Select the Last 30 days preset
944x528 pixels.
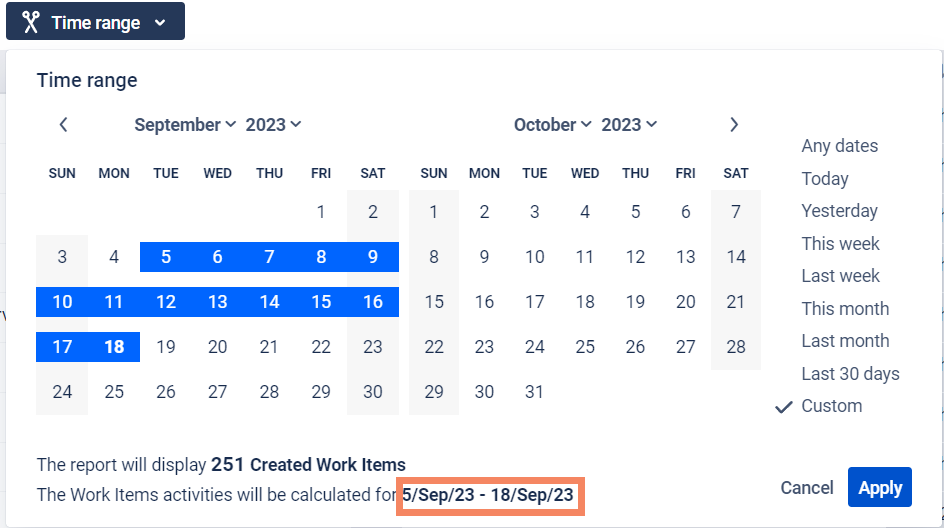[850, 374]
